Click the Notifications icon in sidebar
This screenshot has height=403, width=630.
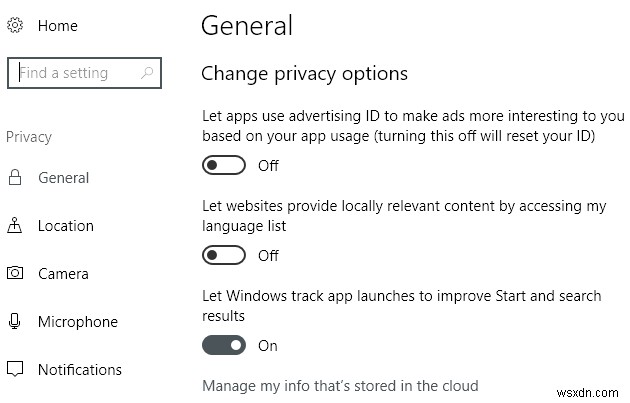tap(15, 370)
